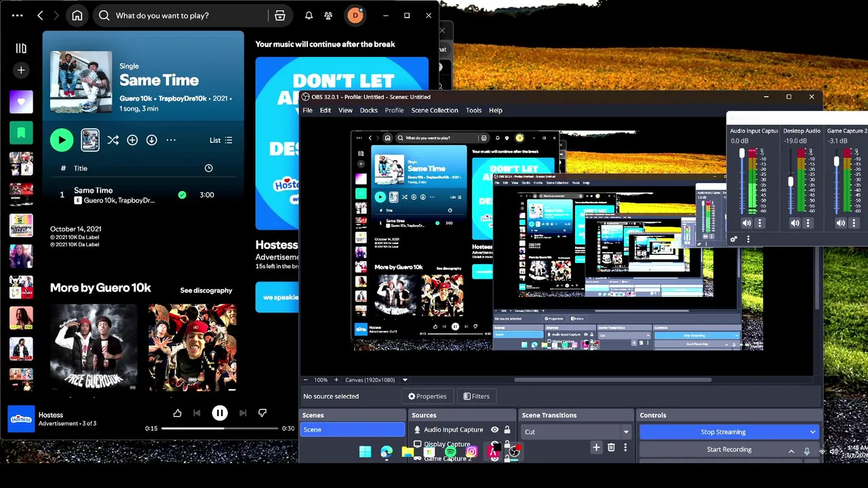This screenshot has width=868, height=488.
Task: Open See discography link
Action: [x=206, y=290]
